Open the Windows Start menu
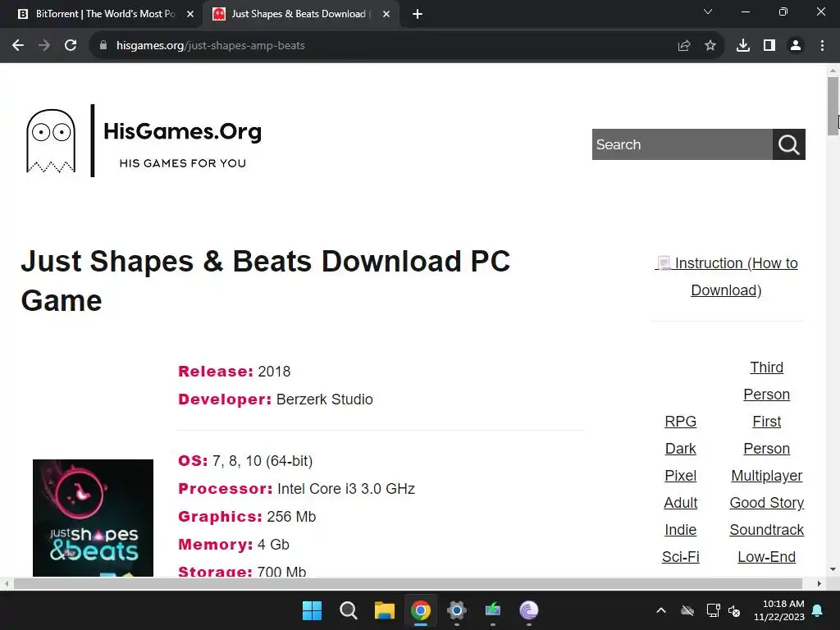Image resolution: width=840 pixels, height=630 pixels. 312,610
